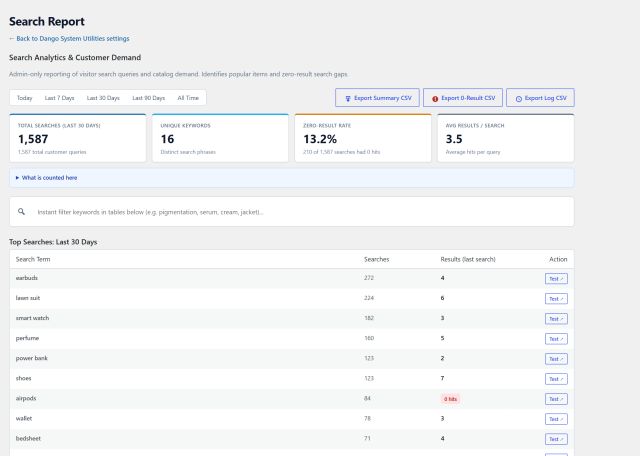Click the Searches column header

[376, 259]
